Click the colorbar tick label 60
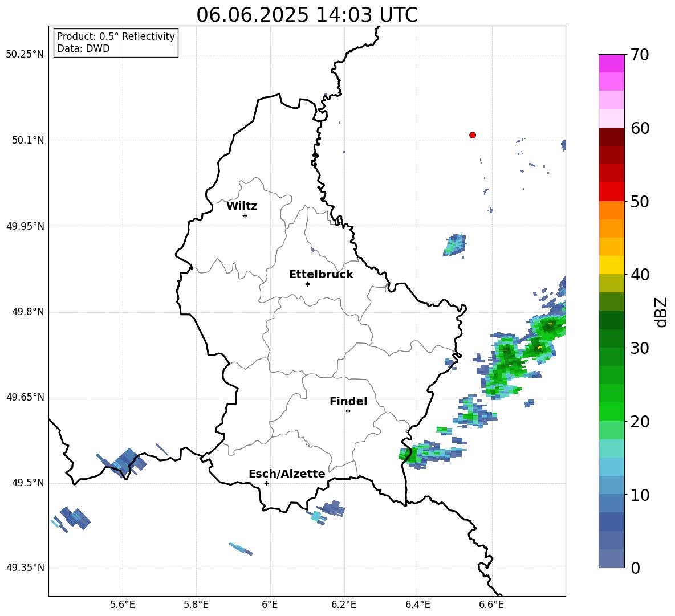This screenshot has width=675, height=616. click(x=640, y=128)
